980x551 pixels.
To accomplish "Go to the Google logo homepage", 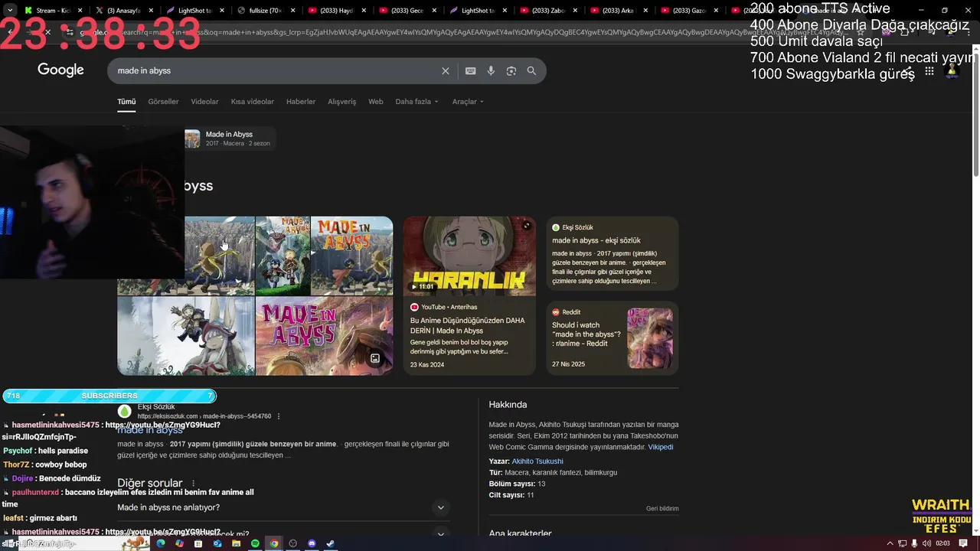I will click(x=60, y=70).
